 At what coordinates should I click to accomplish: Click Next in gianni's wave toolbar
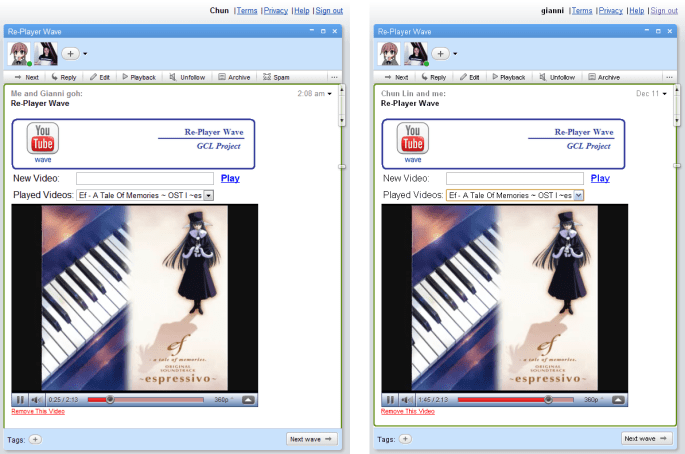pos(396,77)
